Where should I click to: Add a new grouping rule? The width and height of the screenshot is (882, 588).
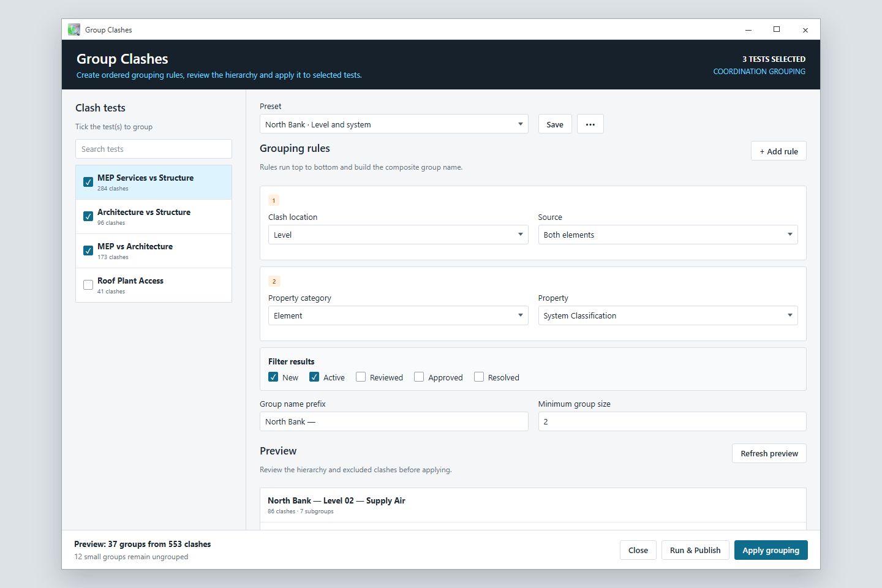tap(778, 151)
